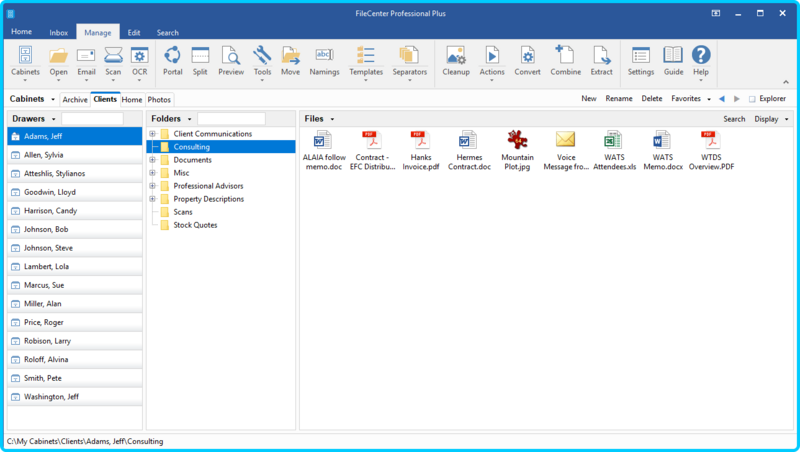The width and height of the screenshot is (800, 452).
Task: Select the Hermes Contract.doc file
Action: point(469,150)
